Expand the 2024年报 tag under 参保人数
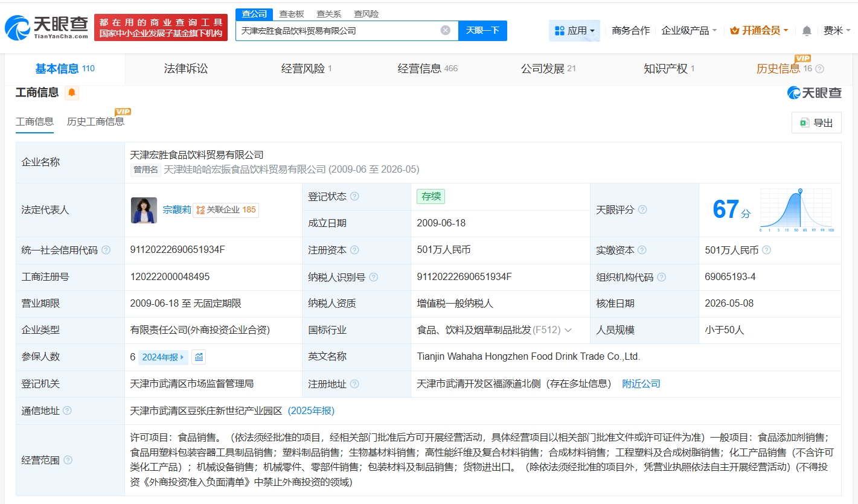 click(x=163, y=357)
